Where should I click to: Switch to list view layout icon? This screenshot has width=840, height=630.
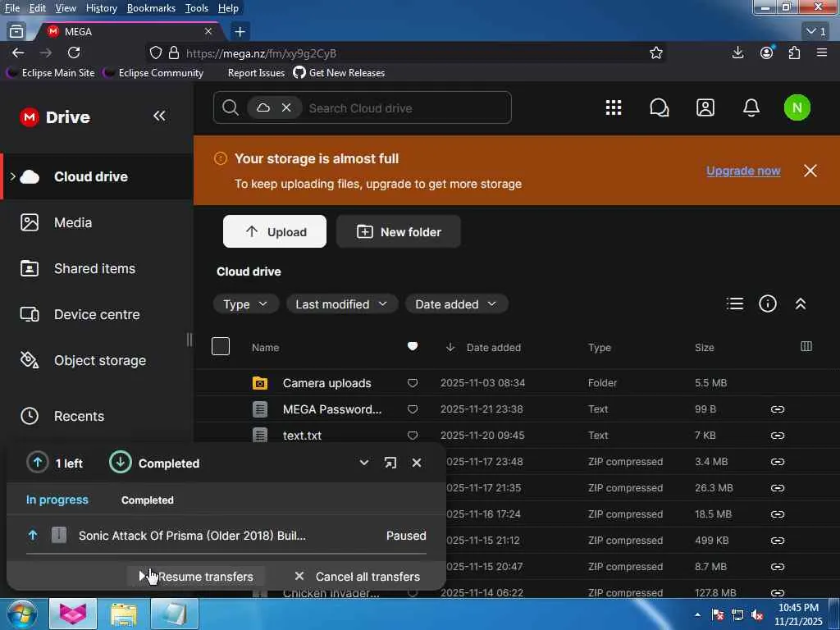[x=734, y=304]
